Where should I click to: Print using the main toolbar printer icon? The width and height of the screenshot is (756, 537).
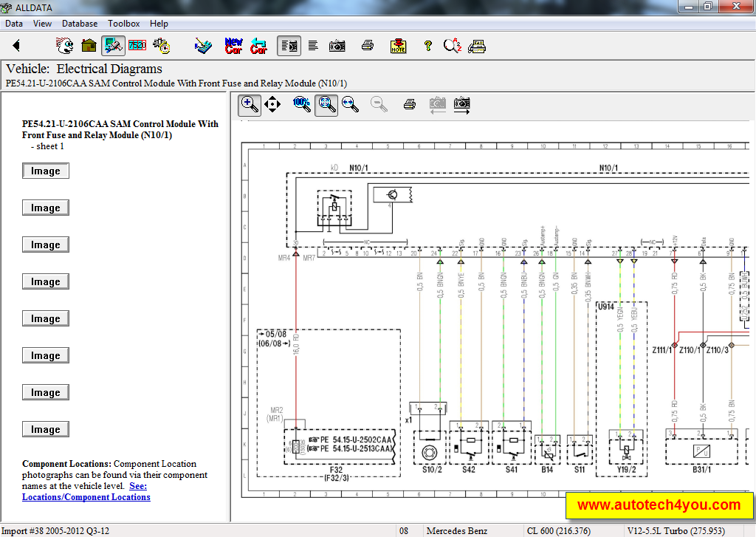click(368, 46)
